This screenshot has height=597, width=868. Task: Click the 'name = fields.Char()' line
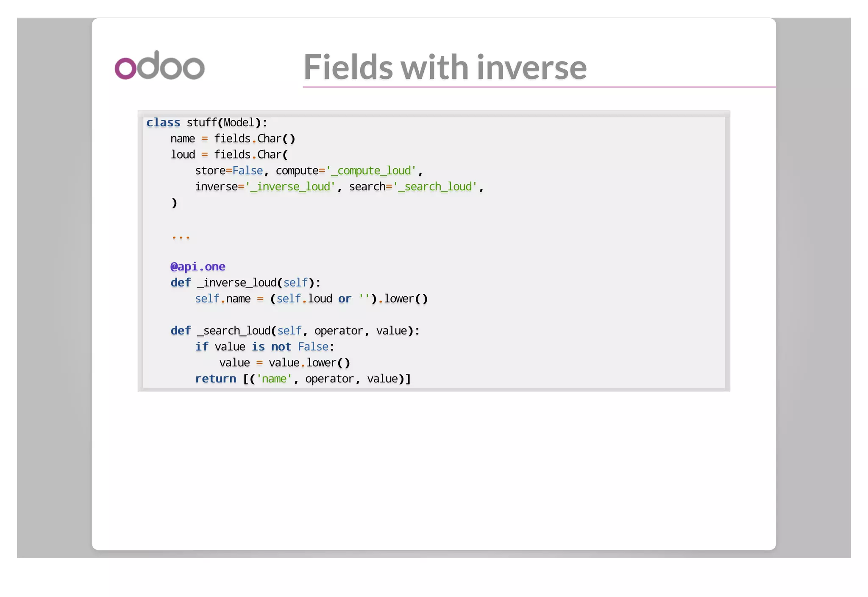[233, 139]
